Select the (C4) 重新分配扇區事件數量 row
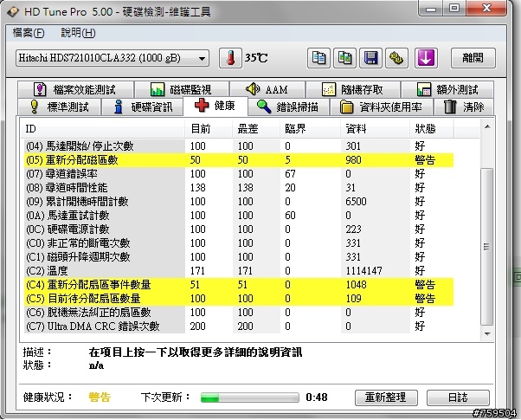The image size is (521, 420). tap(238, 285)
